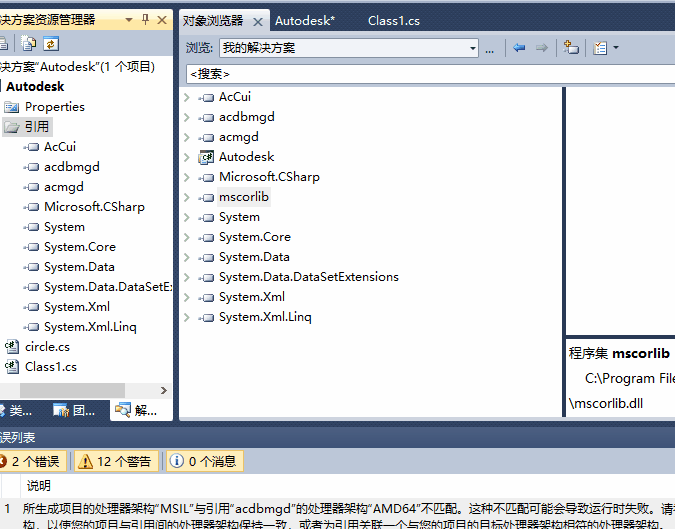The height and width of the screenshot is (529, 675).
Task: Select the bold Autodesk project node
Action: [x=35, y=87]
